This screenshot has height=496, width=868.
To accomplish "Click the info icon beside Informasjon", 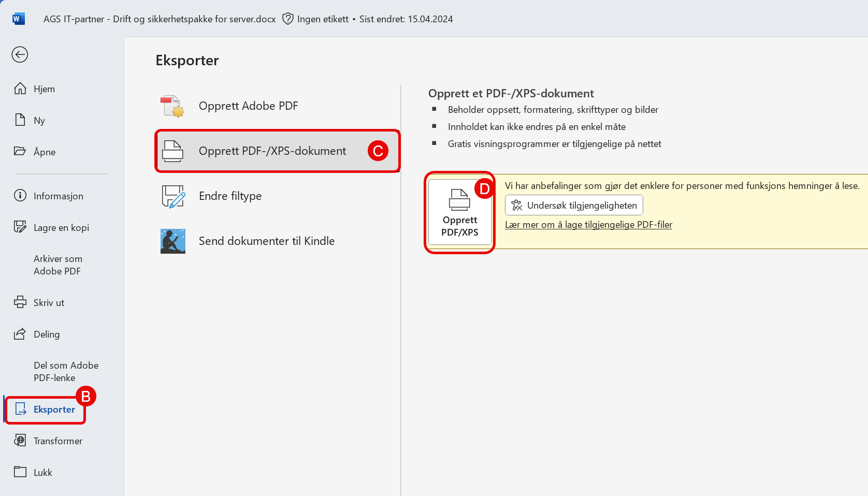I will point(20,195).
